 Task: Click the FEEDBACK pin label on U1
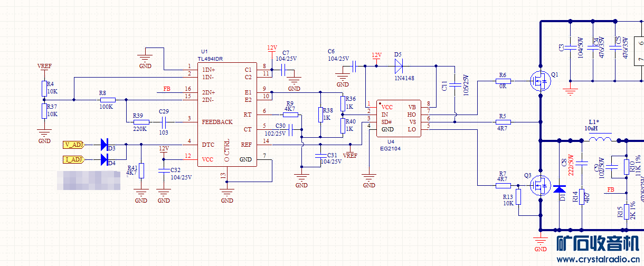tap(217, 122)
